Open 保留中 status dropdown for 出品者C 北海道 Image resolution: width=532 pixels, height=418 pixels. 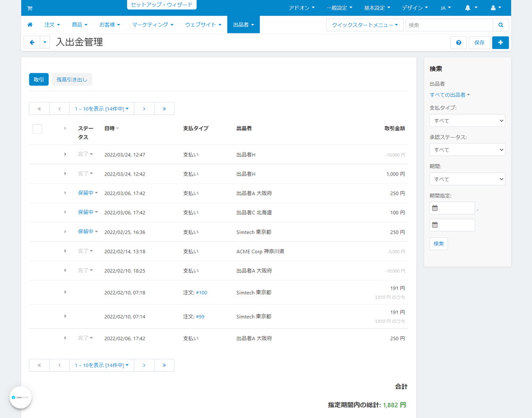[88, 212]
